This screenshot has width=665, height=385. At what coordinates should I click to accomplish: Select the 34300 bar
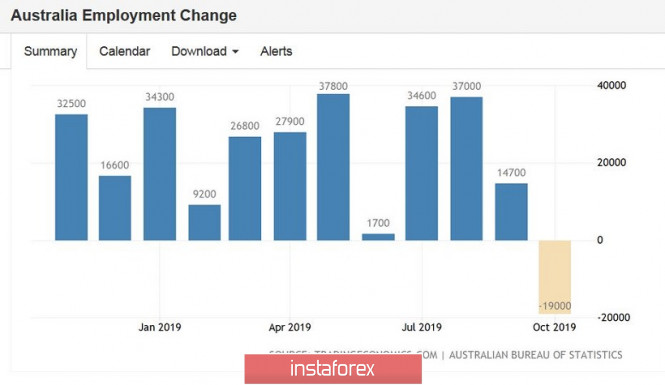(159, 174)
